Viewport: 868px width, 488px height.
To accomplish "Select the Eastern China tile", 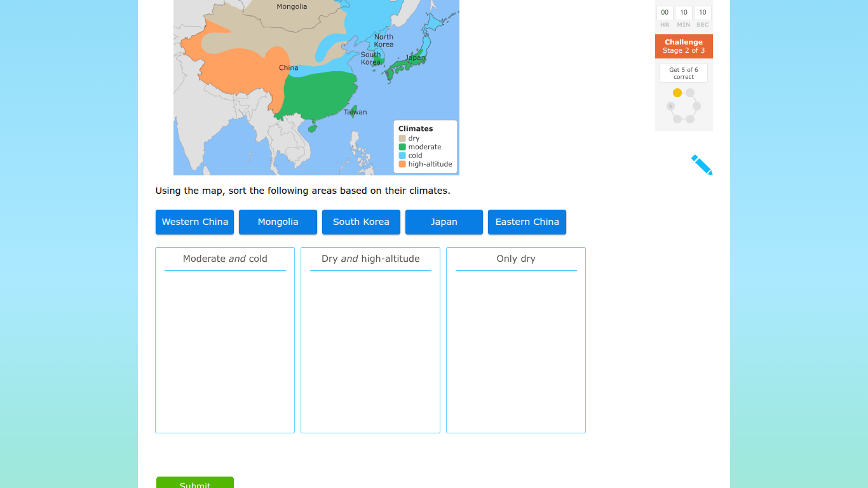I will (527, 222).
